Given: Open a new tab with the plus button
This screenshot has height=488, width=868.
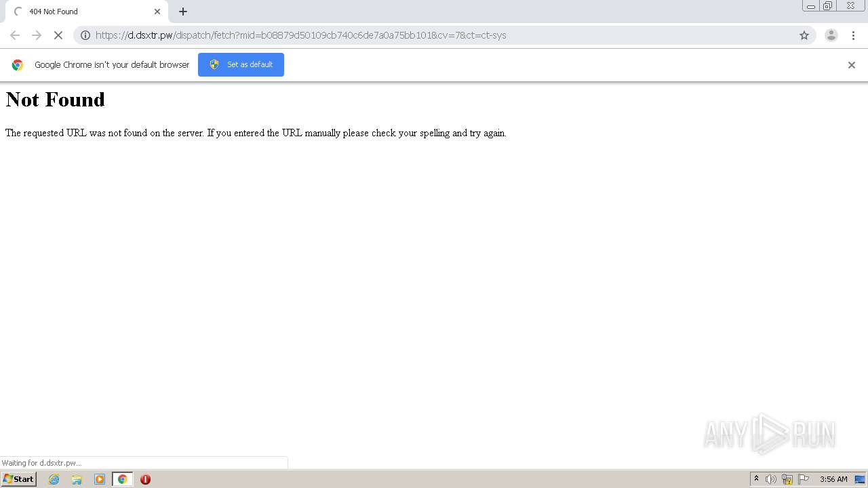Looking at the screenshot, I should [183, 12].
